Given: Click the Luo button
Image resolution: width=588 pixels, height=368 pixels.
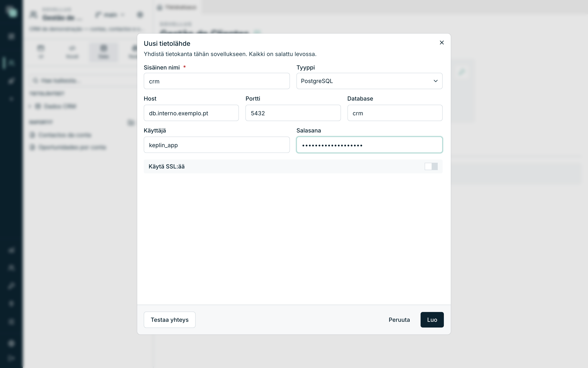Looking at the screenshot, I should [x=432, y=320].
